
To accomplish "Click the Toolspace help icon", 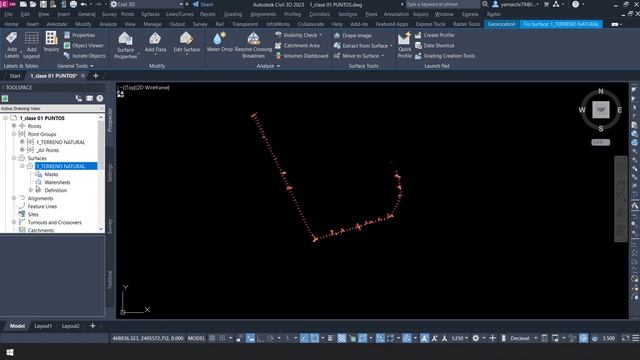I will (100, 98).
